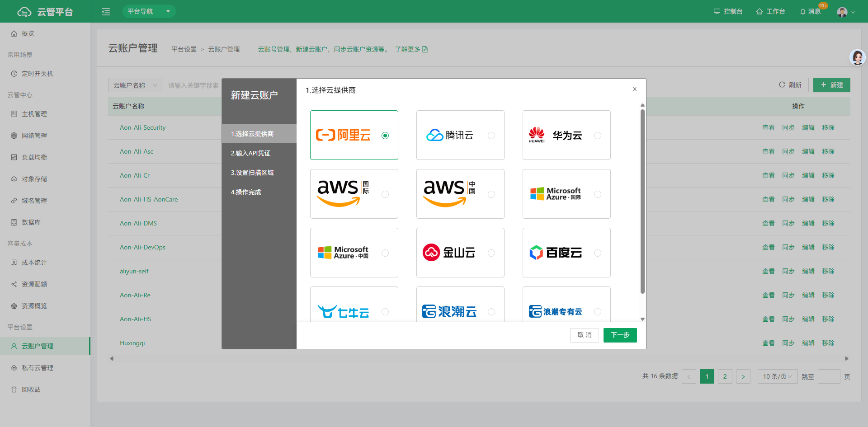This screenshot has width=868, height=427.
Task: Click the 云账户管理 user icon
Action: coord(14,346)
